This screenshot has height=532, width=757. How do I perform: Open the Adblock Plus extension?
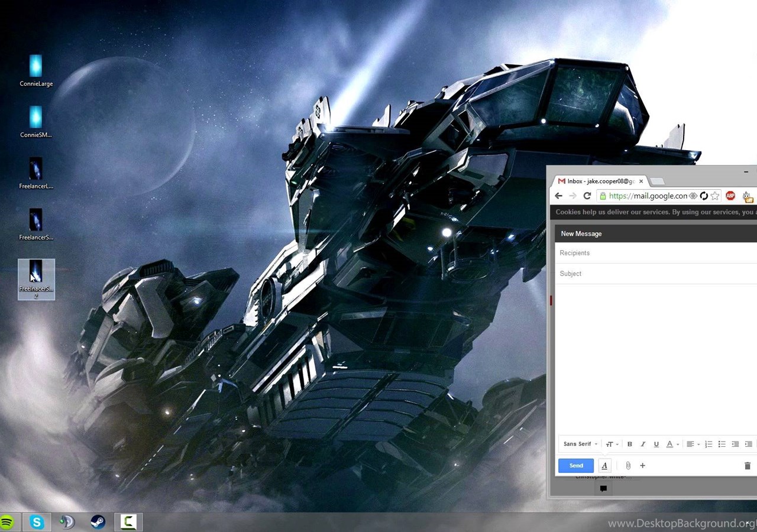click(x=730, y=196)
